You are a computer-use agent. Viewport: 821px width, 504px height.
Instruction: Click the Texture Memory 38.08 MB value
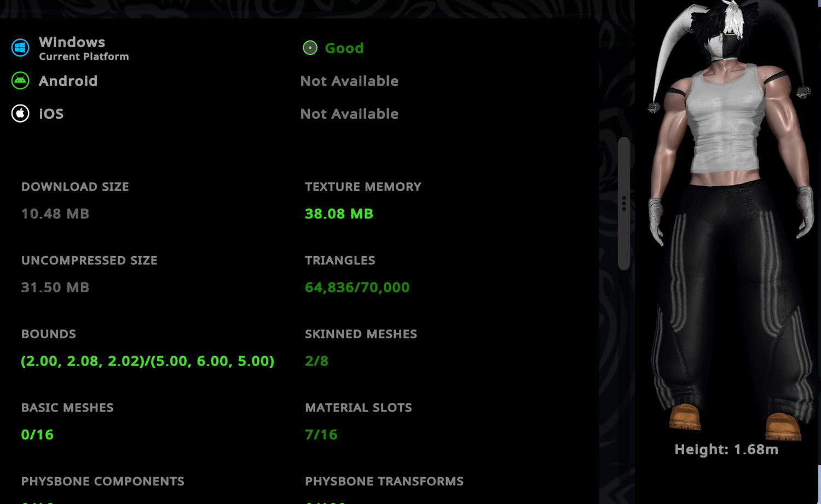coord(339,213)
